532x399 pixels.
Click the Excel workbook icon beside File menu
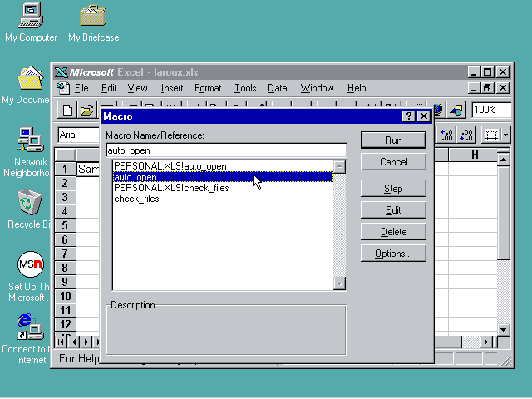click(63, 88)
